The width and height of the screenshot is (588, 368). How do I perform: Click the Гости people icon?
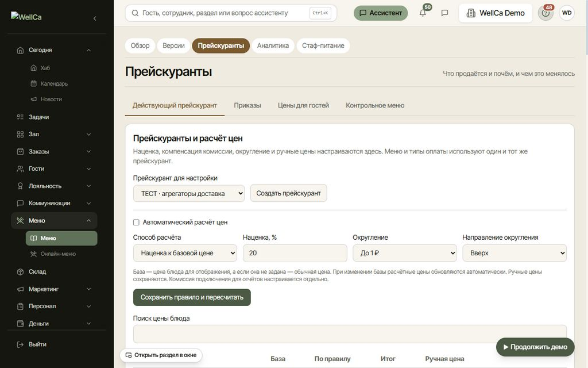20,168
